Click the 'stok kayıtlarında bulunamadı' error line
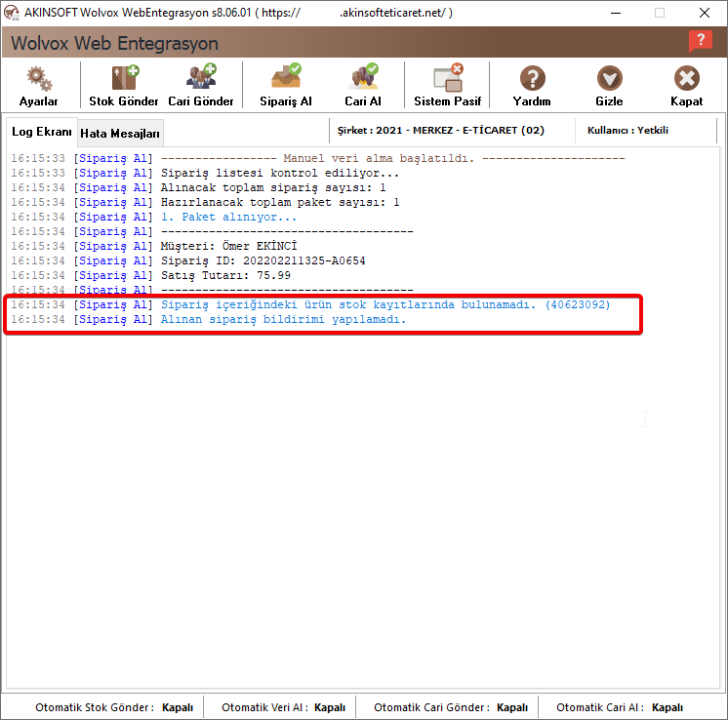 [x=310, y=305]
